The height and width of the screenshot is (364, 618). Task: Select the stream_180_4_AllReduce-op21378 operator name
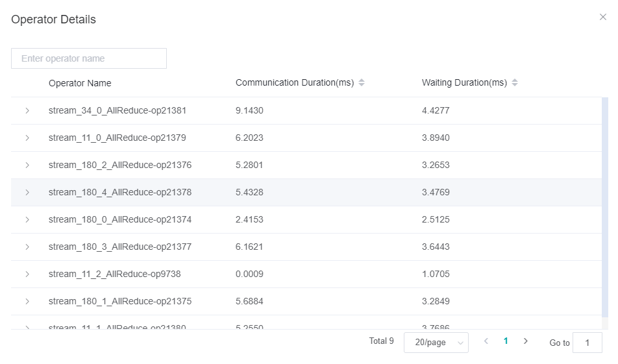[120, 193]
